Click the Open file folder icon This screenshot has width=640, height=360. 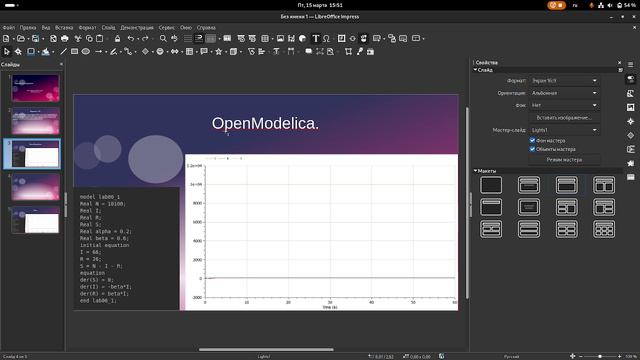click(20, 38)
